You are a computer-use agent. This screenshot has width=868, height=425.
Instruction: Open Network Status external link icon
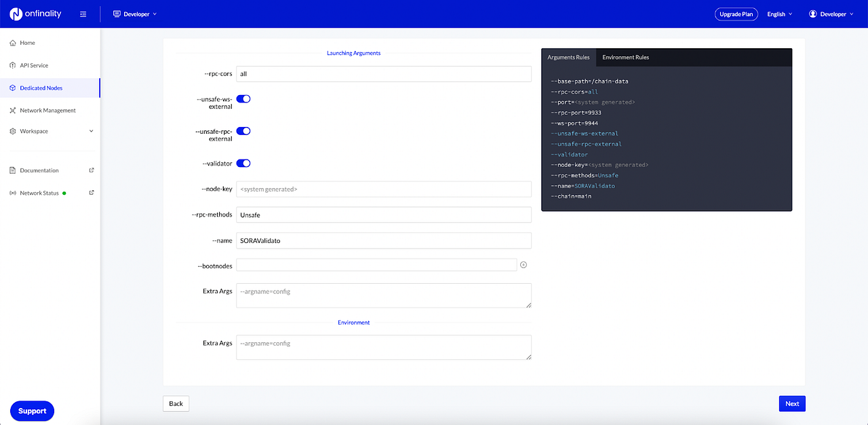tap(92, 193)
